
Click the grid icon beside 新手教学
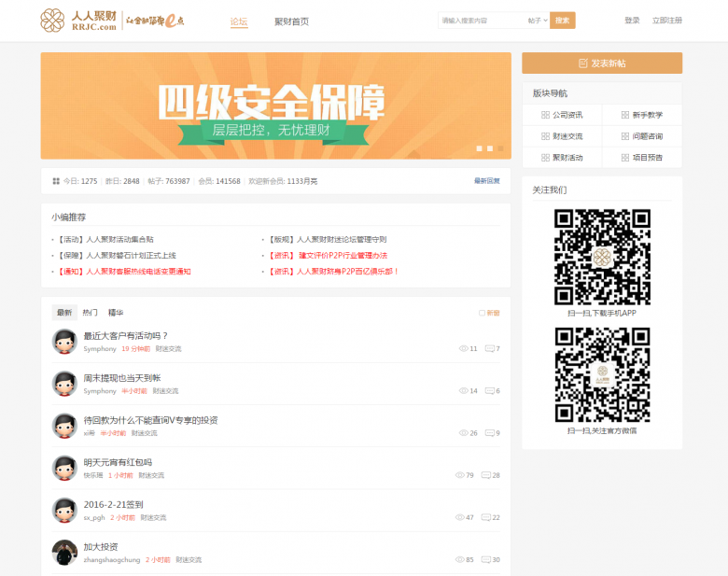pos(624,115)
